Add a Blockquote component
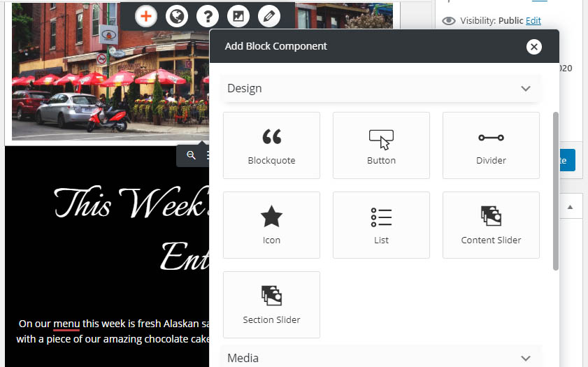588x367 pixels. coord(271,145)
